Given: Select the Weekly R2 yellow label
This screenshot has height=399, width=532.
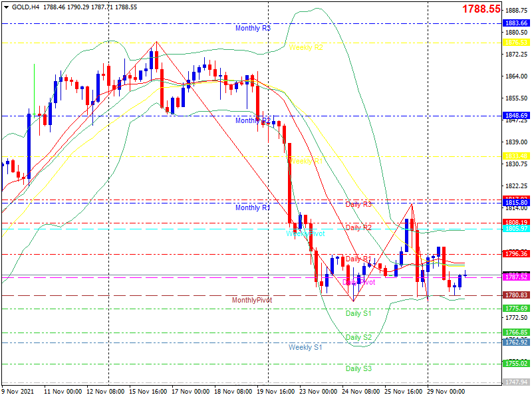Looking at the screenshot, I should pos(306,47).
